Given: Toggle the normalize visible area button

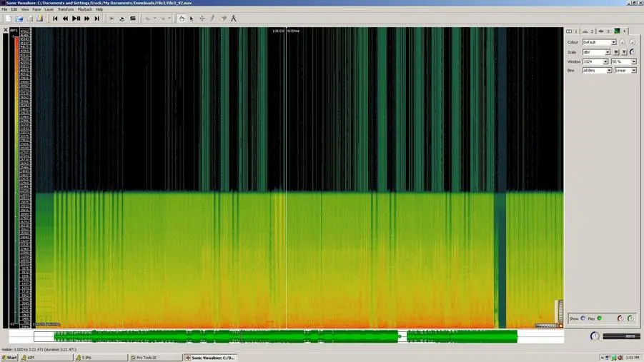Looking at the screenshot, I should coord(624,52).
